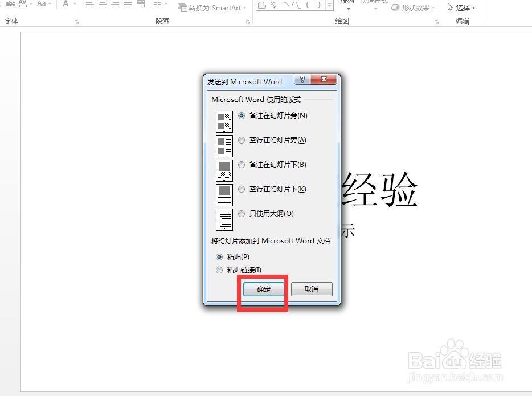This screenshot has width=532, height=396.
Task: Select 空行在幻灯片下(K) radio option
Action: tap(272, 189)
